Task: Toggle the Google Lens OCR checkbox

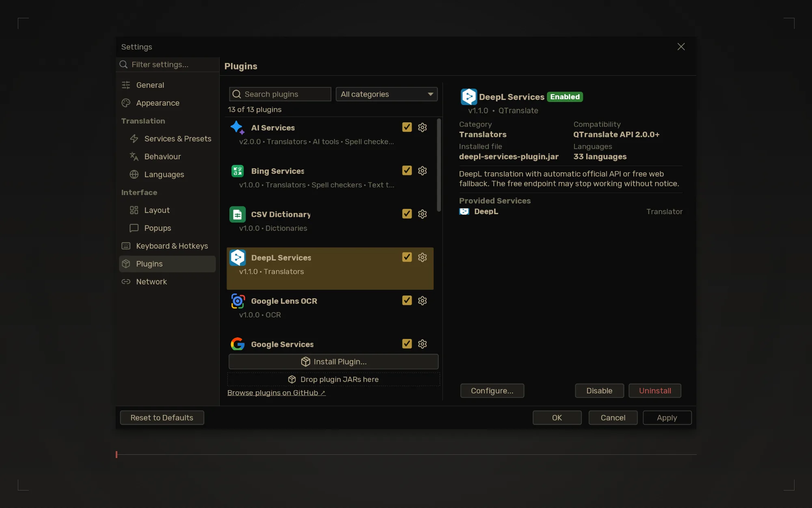Action: pyautogui.click(x=407, y=300)
